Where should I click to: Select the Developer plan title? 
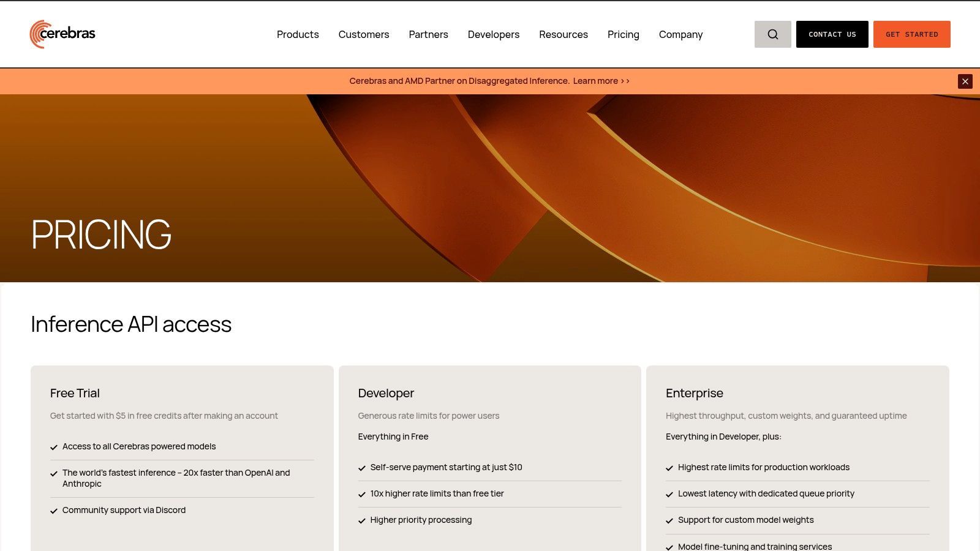(x=386, y=393)
